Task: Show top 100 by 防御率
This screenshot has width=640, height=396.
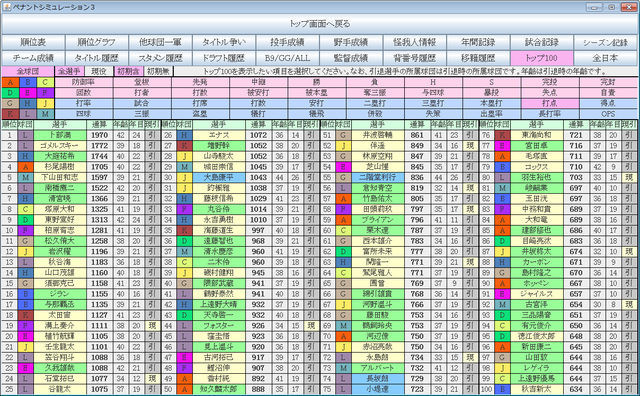Action: 84,82
